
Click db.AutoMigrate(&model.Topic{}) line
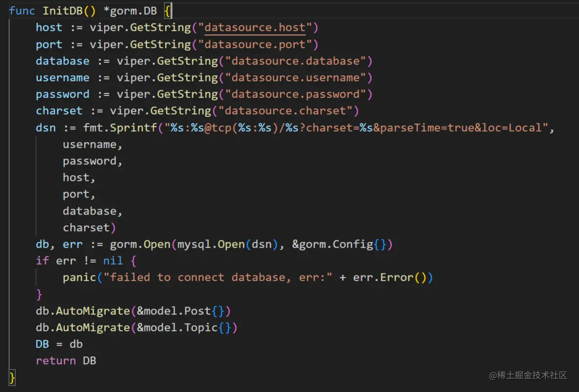coord(136,328)
